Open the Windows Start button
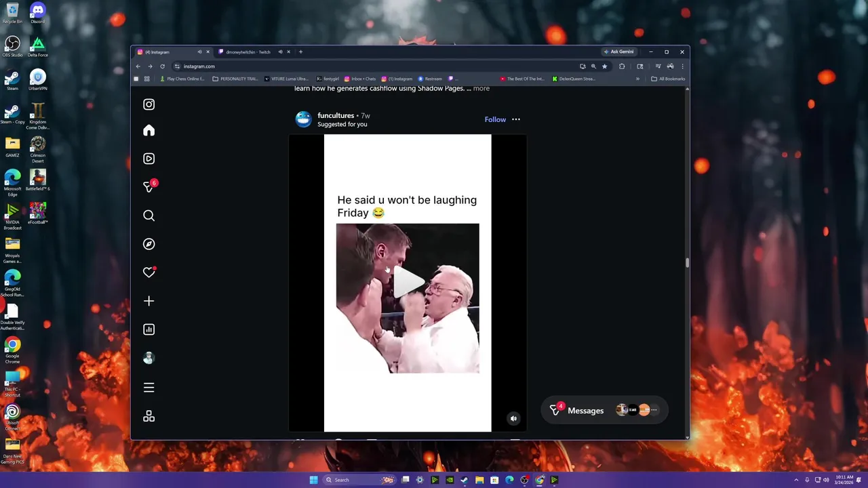868x488 pixels. coord(313,480)
